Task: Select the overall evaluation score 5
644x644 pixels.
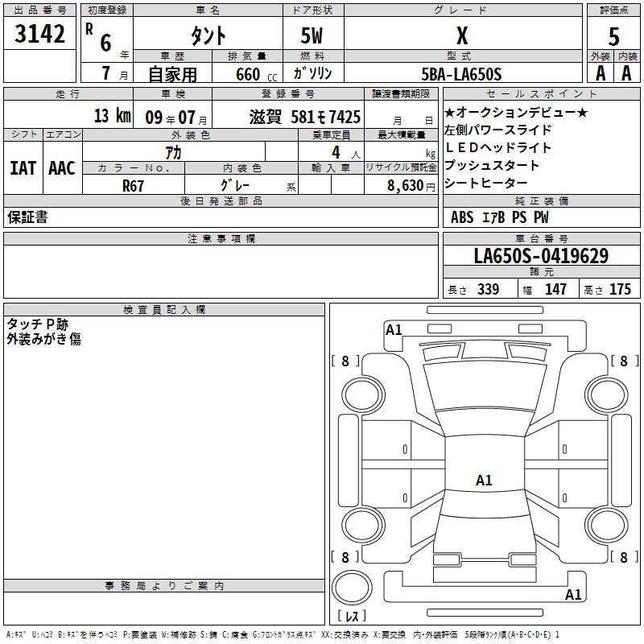Action: (x=613, y=36)
